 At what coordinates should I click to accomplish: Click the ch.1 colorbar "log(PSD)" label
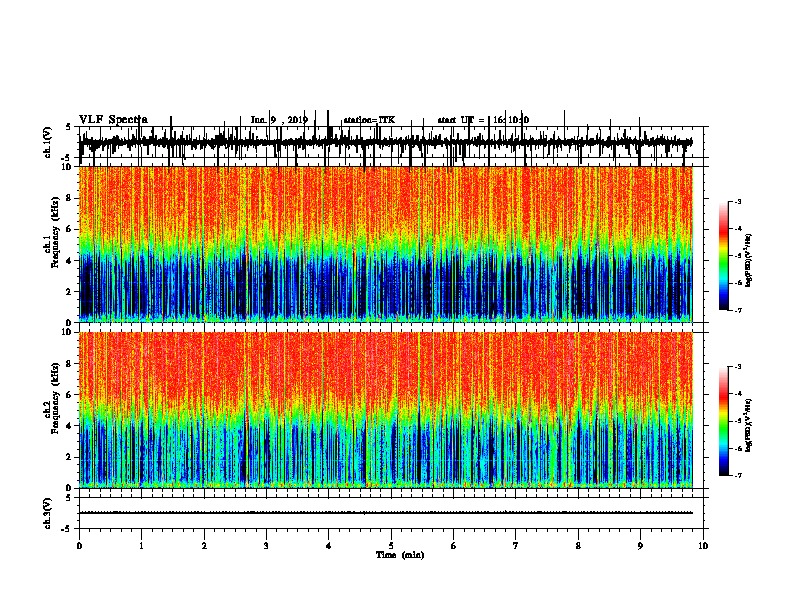click(x=748, y=261)
